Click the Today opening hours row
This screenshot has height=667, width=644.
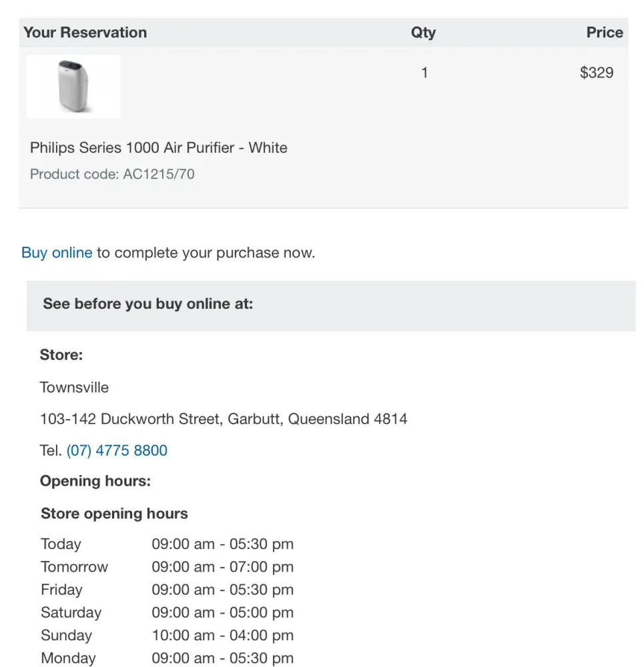point(167,544)
